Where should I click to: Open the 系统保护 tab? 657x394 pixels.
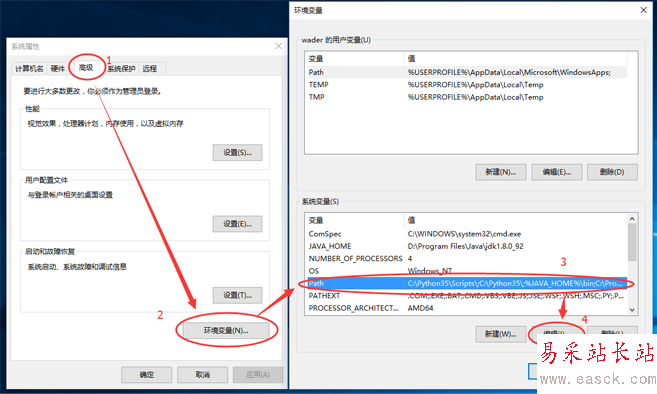coord(122,68)
